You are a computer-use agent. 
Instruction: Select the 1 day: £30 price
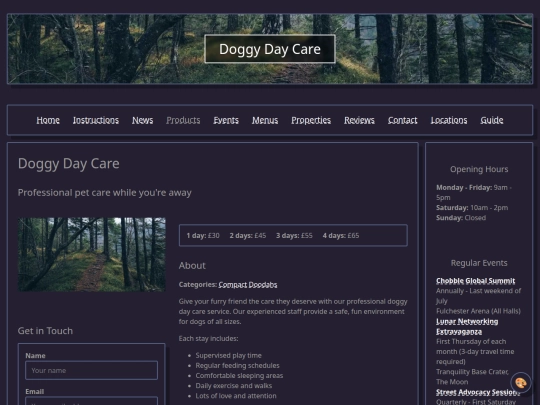pyautogui.click(x=203, y=236)
